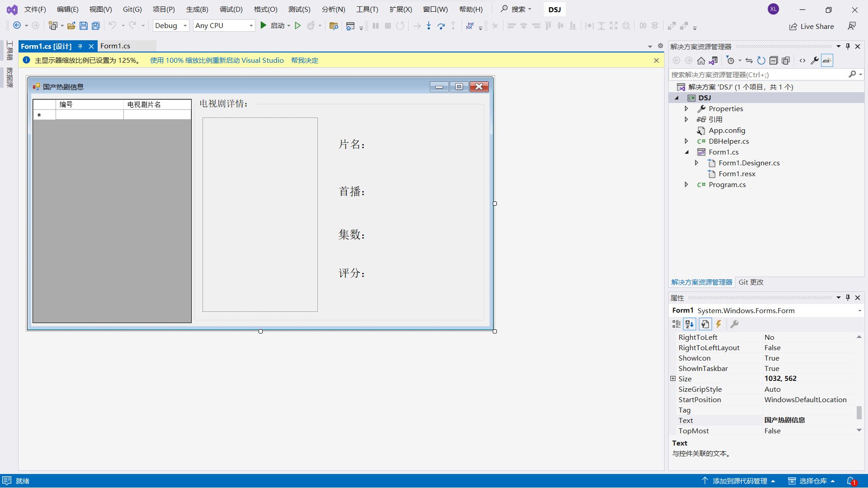
Task: Toggle pin on Form1.cs [设计] tab
Action: coord(80,46)
